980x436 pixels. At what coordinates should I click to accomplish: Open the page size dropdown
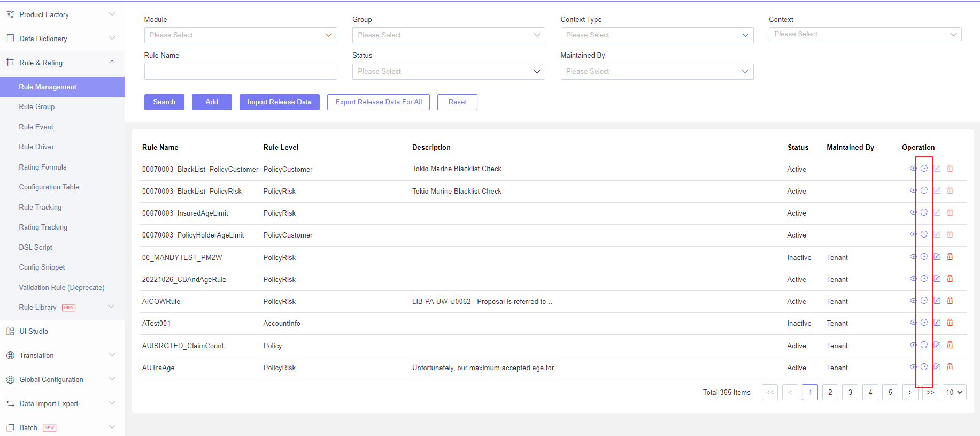[x=954, y=392]
